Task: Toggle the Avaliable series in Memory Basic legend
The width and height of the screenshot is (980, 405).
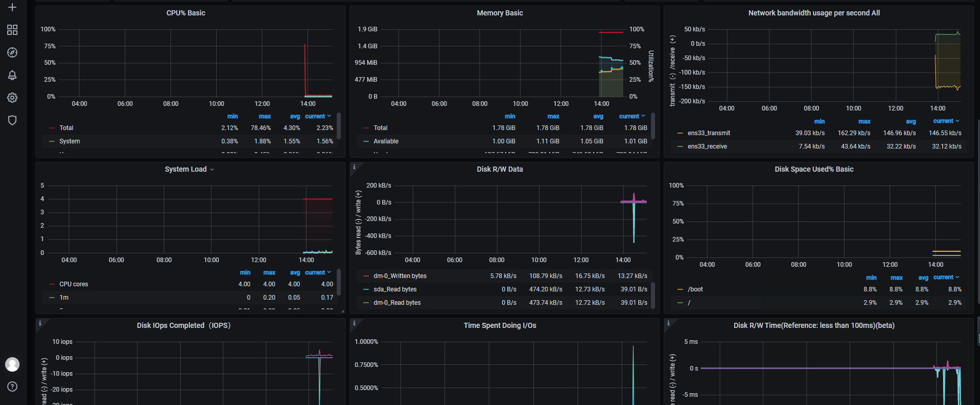Action: [386, 141]
